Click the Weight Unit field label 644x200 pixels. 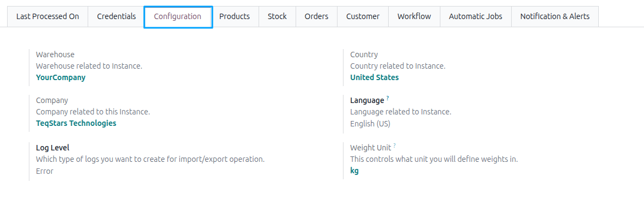tap(371, 147)
